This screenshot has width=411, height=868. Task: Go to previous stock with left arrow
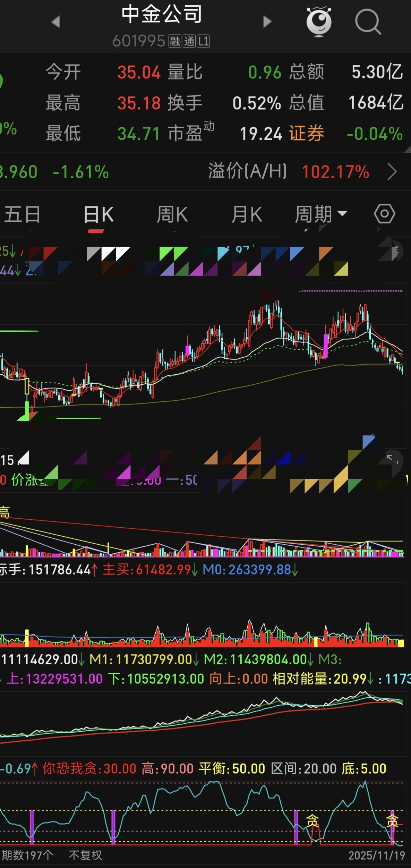(56, 22)
